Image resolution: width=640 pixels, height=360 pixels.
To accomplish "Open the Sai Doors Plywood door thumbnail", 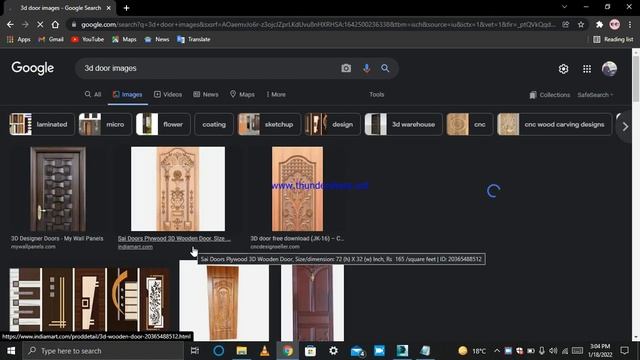I will tap(178, 189).
